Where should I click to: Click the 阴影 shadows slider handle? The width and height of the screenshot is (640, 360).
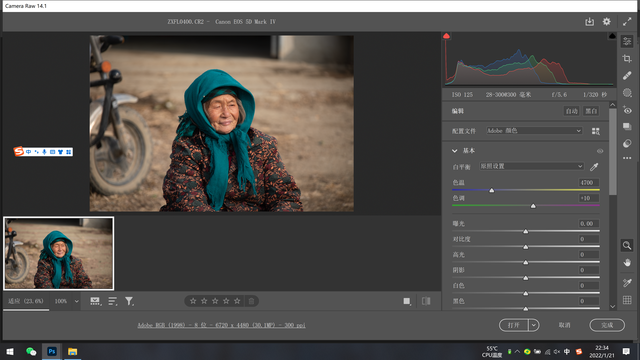point(526,278)
